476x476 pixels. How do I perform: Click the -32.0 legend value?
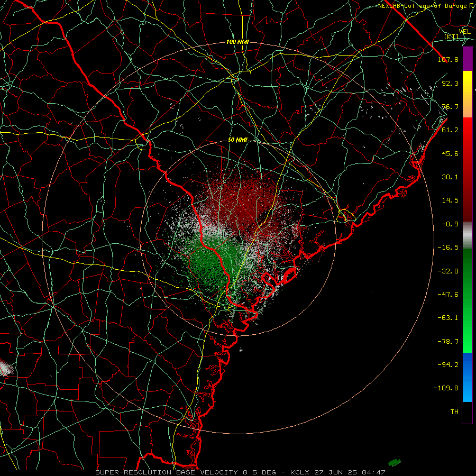448,271
